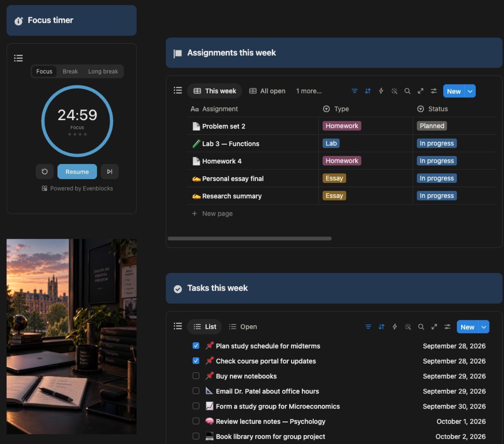Click AI sparkle icon in Tasks toolbar
Viewport: 504px width, 444px height.
(x=408, y=327)
